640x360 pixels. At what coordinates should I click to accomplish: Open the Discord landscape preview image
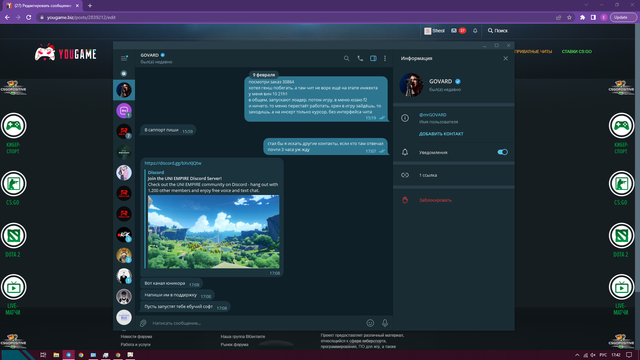point(213,231)
